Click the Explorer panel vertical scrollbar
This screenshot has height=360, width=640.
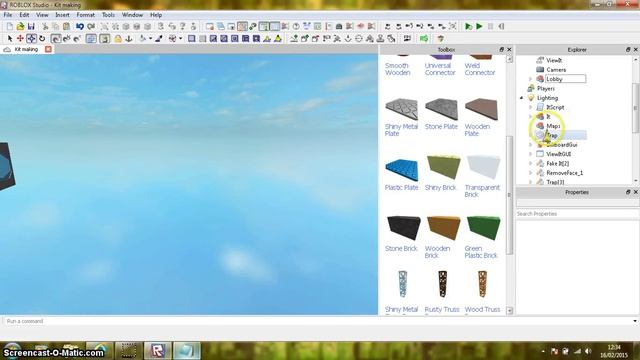tap(636, 108)
